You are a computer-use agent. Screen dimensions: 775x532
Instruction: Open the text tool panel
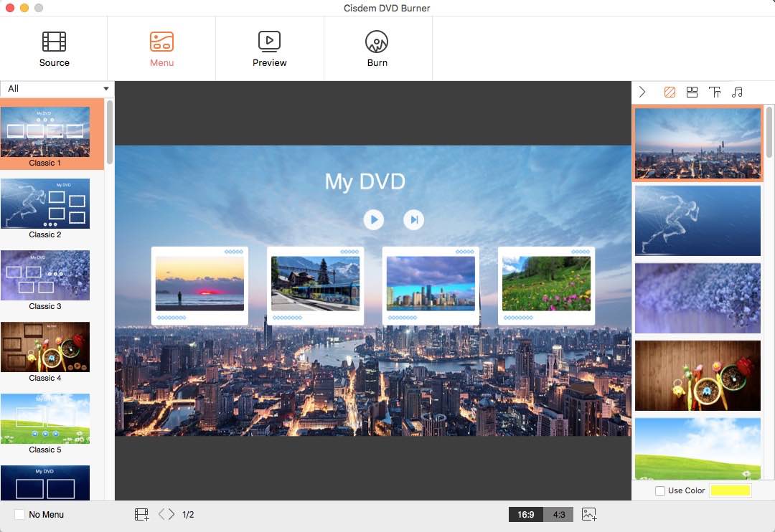715,92
